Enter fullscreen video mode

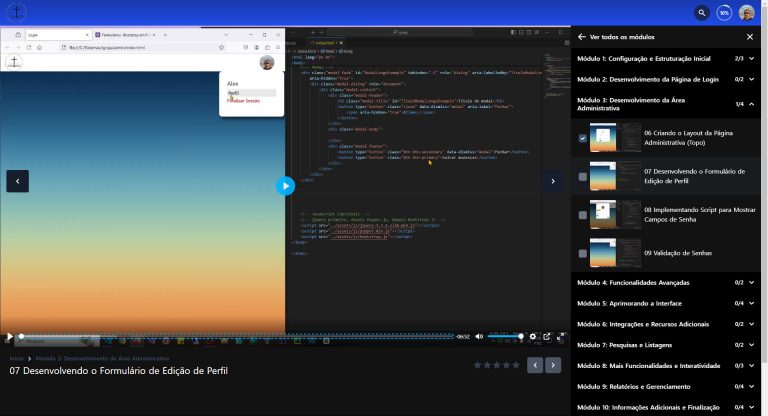tap(560, 337)
